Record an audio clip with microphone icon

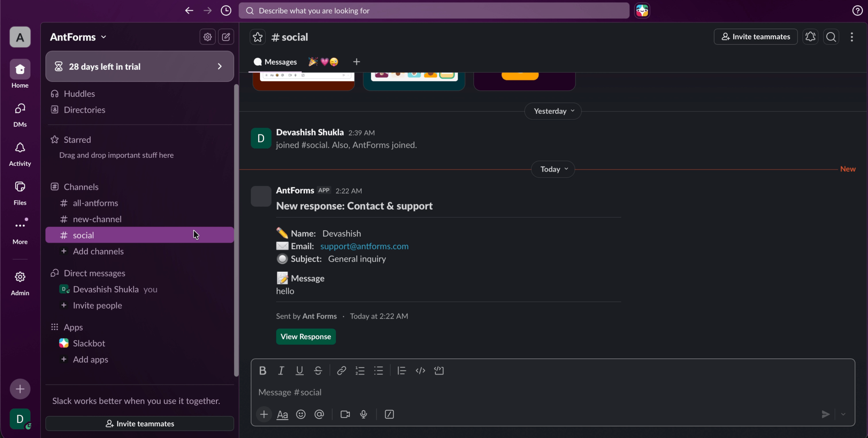pyautogui.click(x=364, y=414)
